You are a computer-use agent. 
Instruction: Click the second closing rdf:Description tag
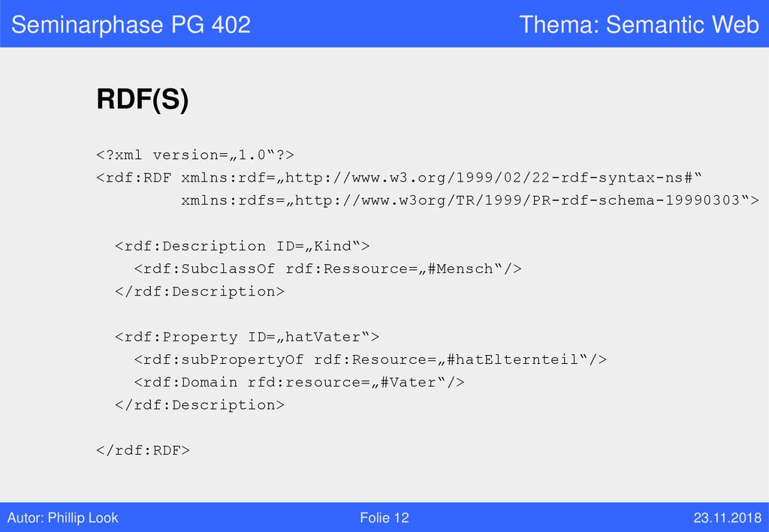[200, 405]
